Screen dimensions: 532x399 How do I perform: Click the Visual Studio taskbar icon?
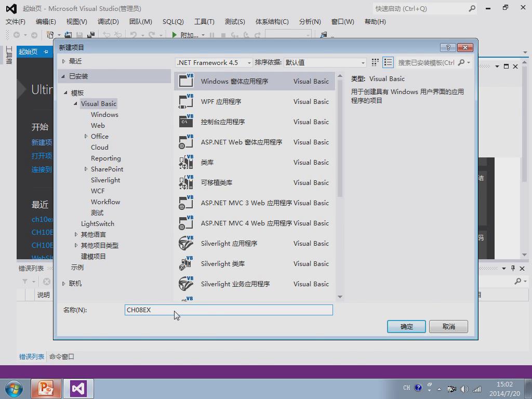click(x=78, y=389)
